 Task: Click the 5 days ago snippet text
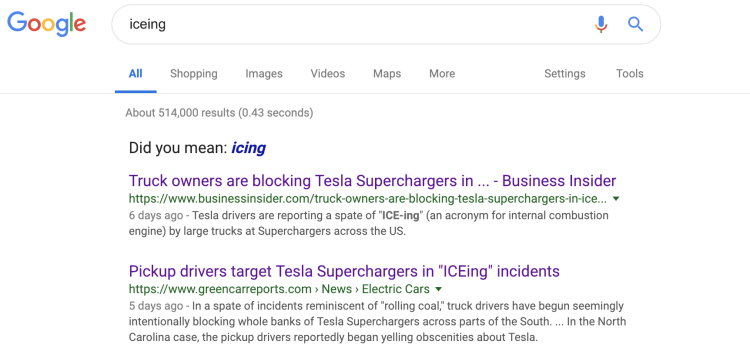click(155, 306)
